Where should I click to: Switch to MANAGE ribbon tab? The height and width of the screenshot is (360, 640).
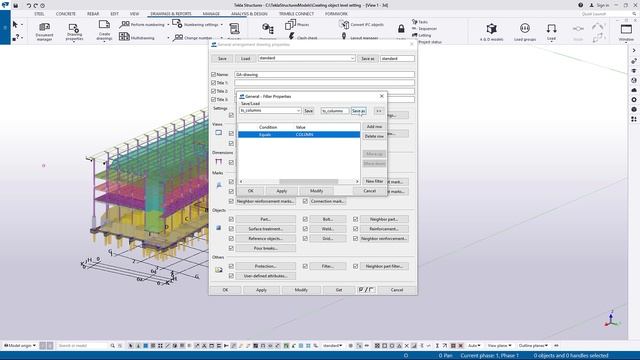(211, 14)
